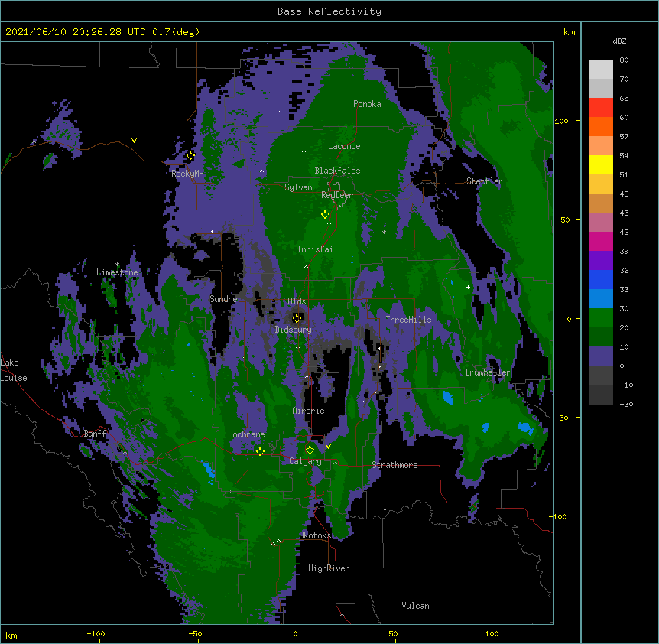Select the Strathmore label
This screenshot has width=659, height=644.
click(394, 465)
